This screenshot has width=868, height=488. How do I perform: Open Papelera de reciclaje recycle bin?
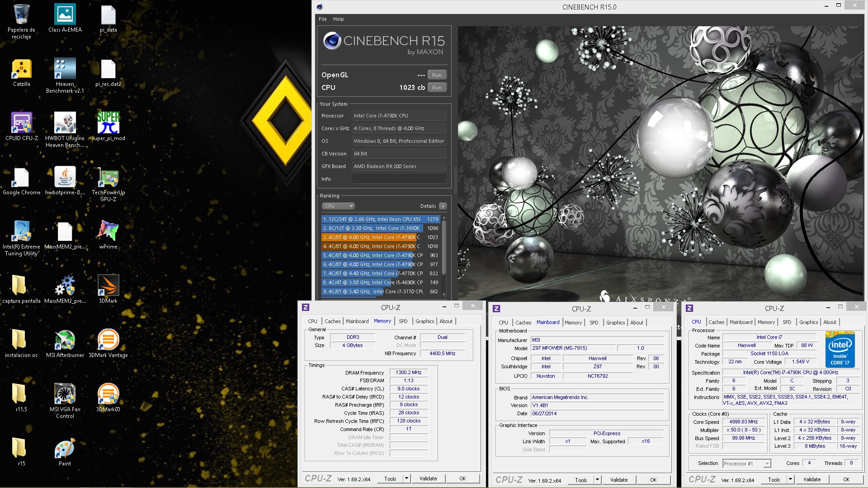22,15
